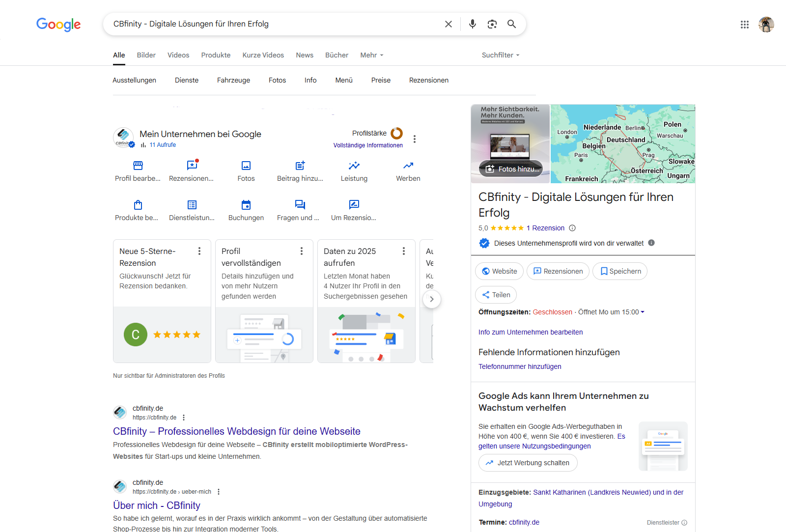The image size is (786, 532).
Task: Open the business profile three-dot menu
Action: [x=415, y=139]
